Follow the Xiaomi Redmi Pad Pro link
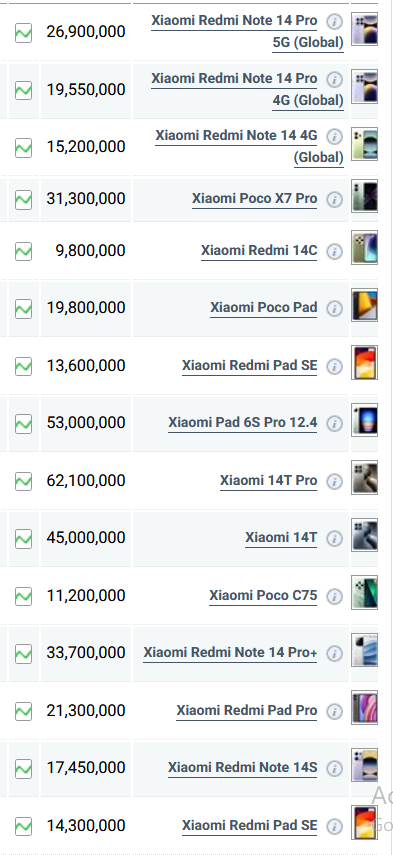This screenshot has width=393, height=855. point(246,711)
